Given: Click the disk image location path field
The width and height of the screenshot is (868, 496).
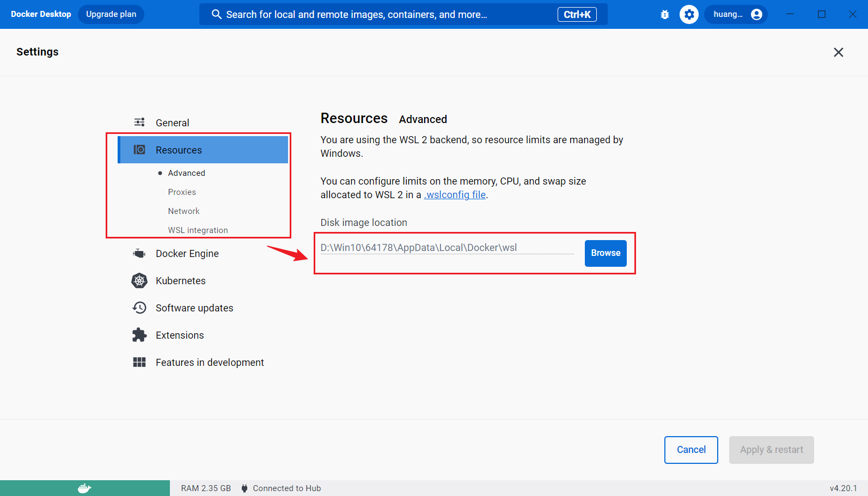Looking at the screenshot, I should point(447,248).
